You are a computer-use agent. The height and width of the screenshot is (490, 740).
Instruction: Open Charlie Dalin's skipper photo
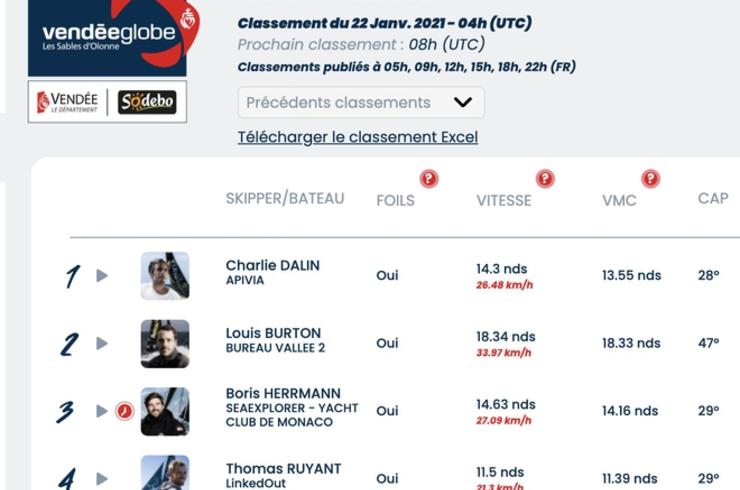pos(165,276)
